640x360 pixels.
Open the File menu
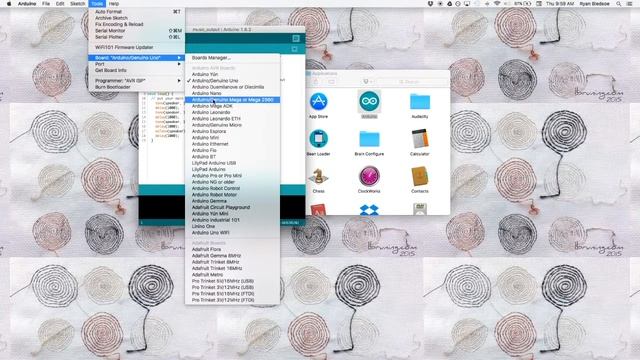tap(46, 4)
